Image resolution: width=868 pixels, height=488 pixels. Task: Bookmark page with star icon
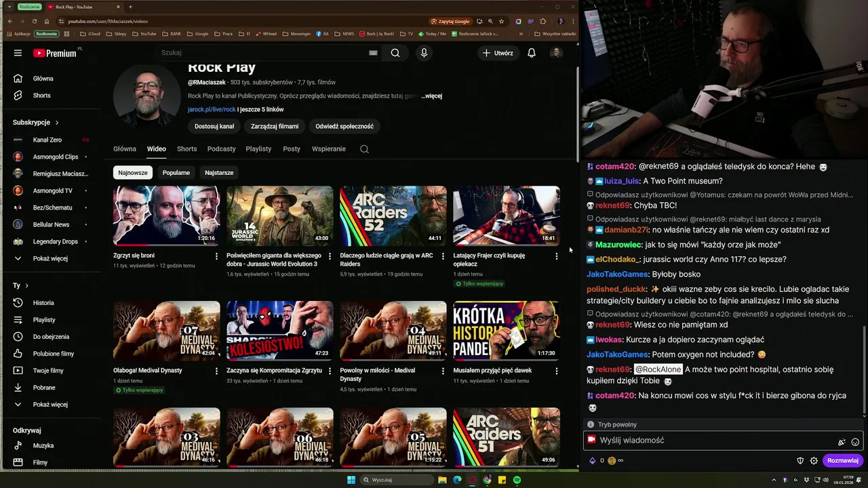[x=501, y=22]
